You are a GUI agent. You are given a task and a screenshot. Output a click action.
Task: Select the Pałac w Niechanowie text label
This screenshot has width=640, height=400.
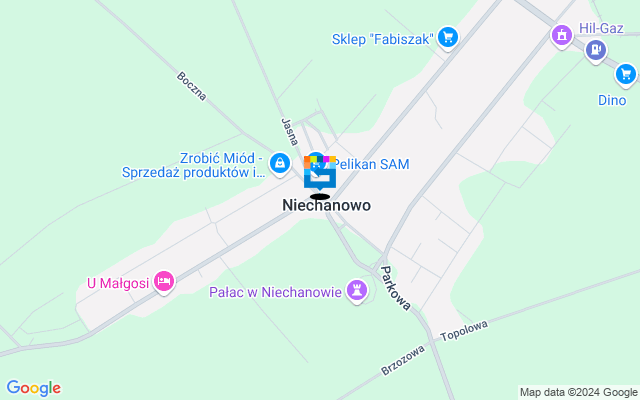[x=275, y=292]
